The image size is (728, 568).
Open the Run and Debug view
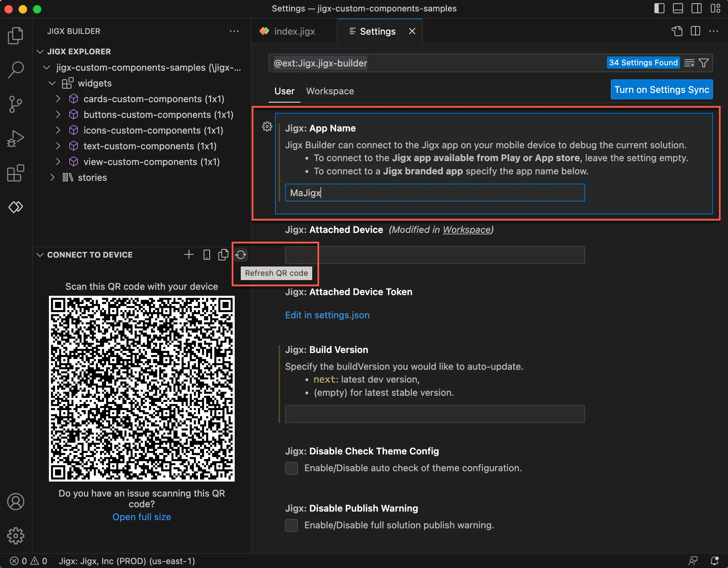(x=15, y=139)
